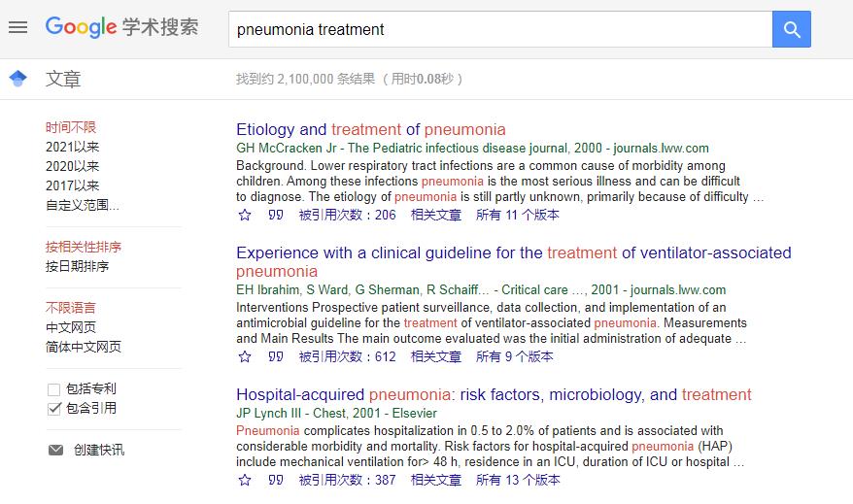View 被引用次数：612 citing articles
This screenshot has width=853, height=504.
click(347, 356)
